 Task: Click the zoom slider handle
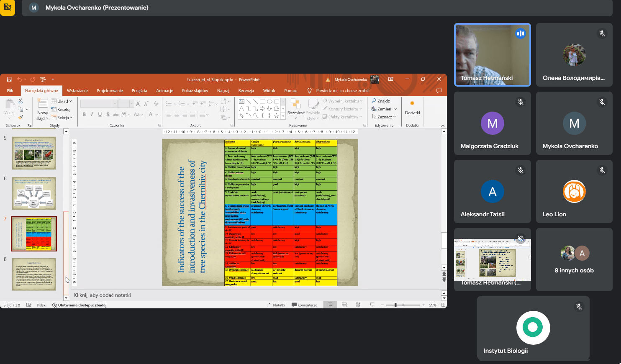tap(395, 305)
